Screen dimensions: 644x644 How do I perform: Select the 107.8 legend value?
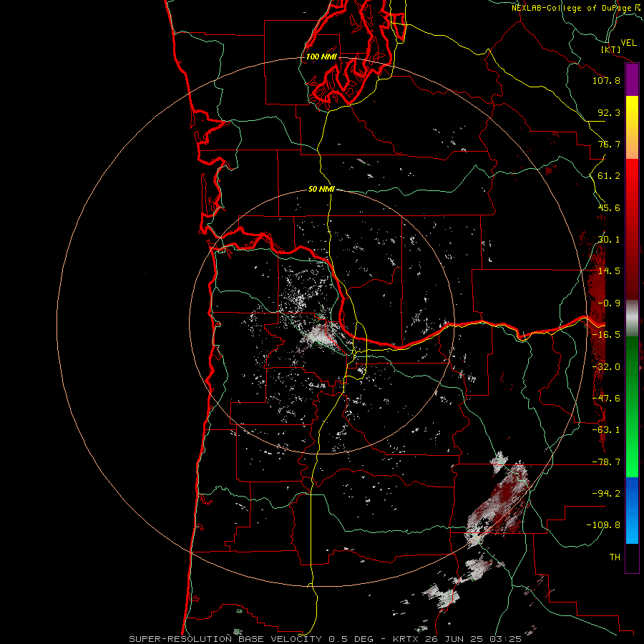(606, 80)
